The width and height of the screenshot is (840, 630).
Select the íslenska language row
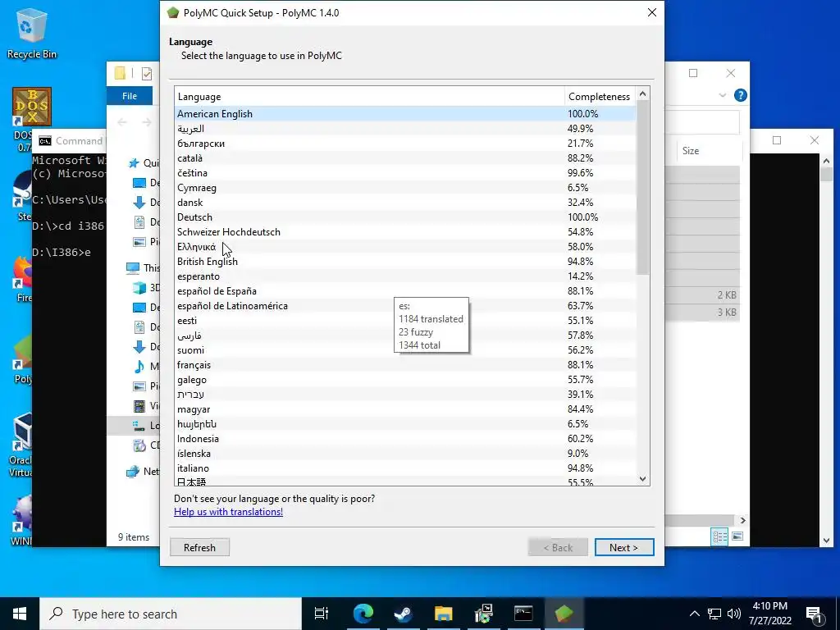point(405,453)
